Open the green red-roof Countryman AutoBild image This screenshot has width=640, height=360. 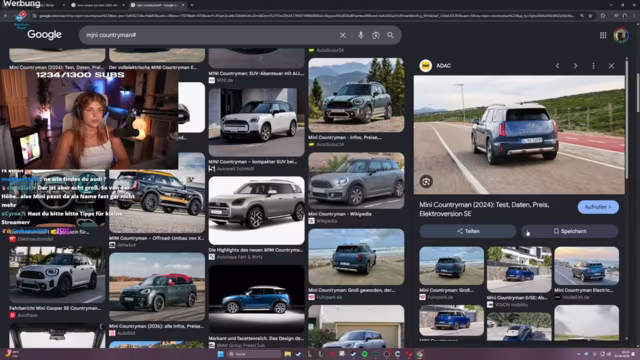(x=157, y=287)
